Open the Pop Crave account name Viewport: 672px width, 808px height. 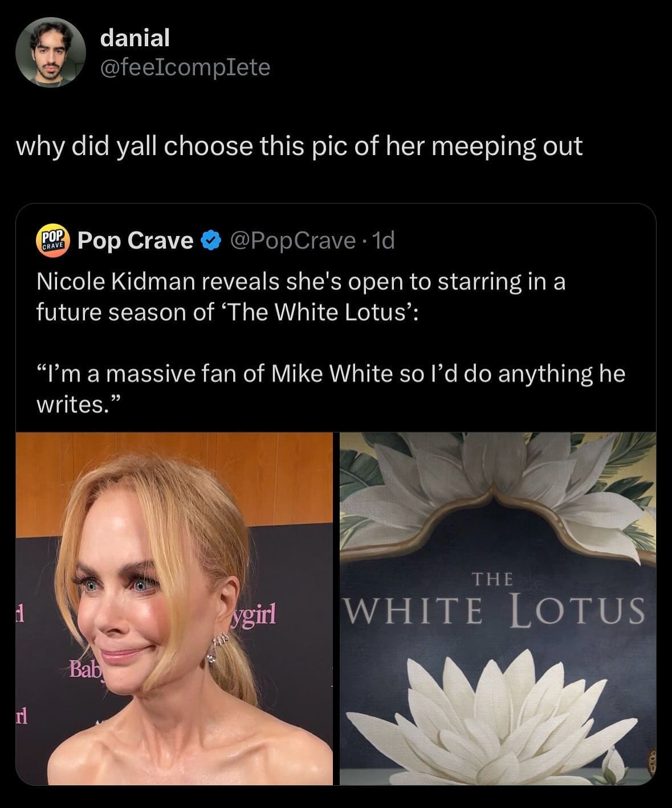point(135,241)
